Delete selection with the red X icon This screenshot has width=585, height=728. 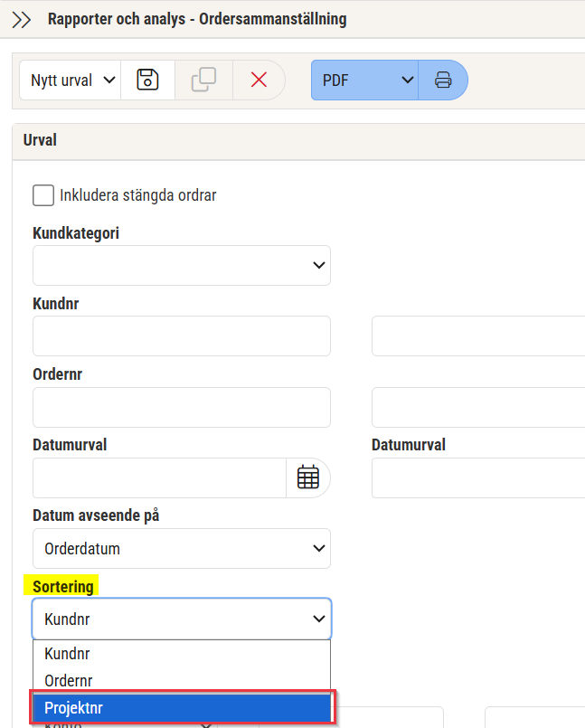[x=259, y=80]
